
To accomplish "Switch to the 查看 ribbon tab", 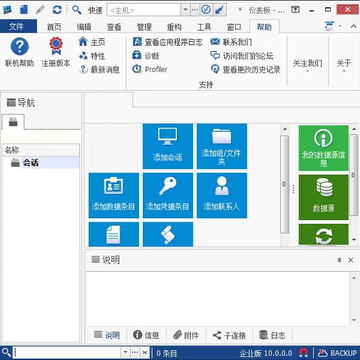I will click(114, 27).
